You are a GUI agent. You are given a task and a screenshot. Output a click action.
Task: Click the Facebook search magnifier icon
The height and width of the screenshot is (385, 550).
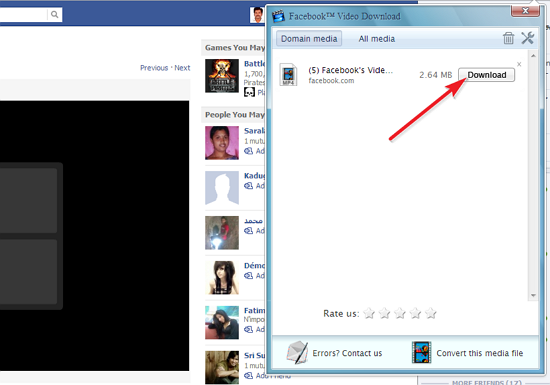pyautogui.click(x=54, y=14)
